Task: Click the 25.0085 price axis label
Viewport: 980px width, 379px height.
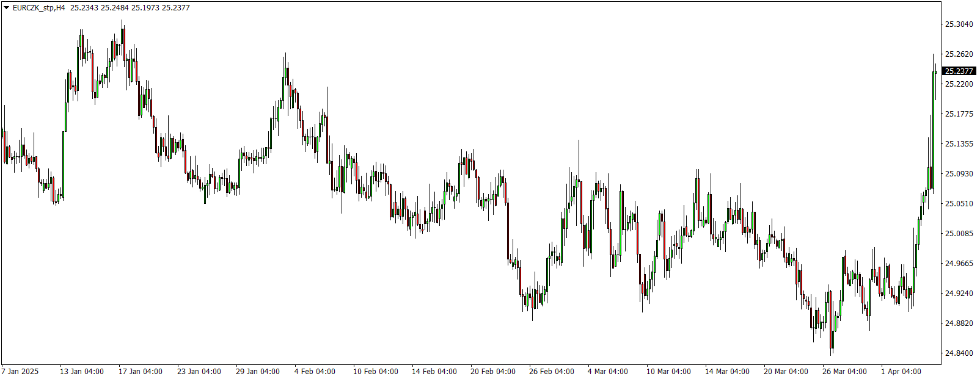Action: [x=959, y=234]
